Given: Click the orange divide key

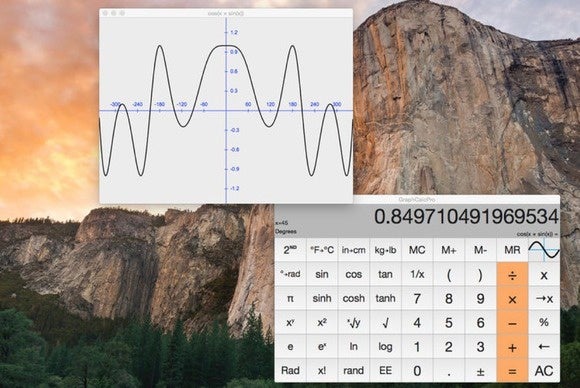Looking at the screenshot, I should pos(512,274).
